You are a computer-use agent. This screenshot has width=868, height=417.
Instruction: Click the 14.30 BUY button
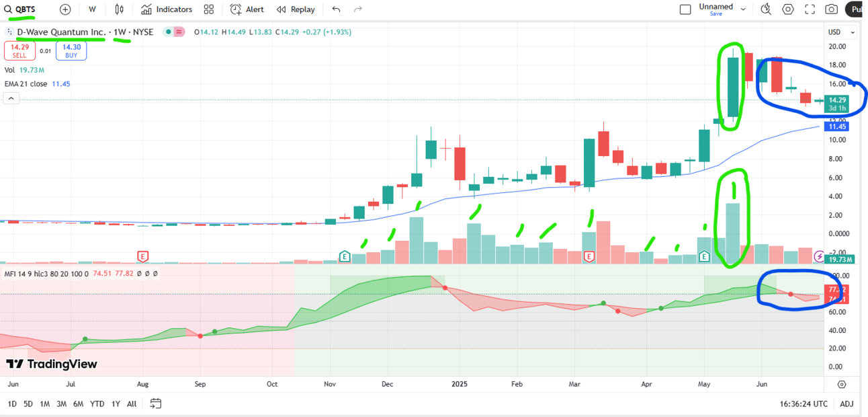[71, 50]
